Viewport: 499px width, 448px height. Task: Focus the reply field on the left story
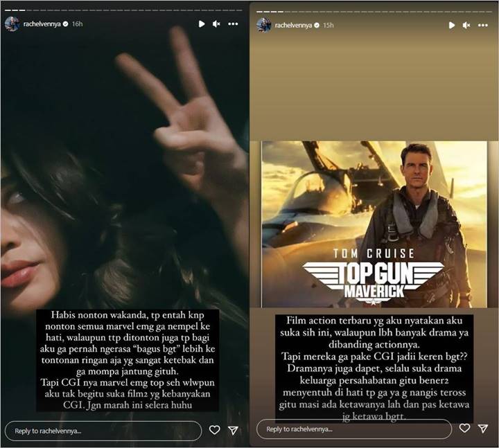coord(103,431)
